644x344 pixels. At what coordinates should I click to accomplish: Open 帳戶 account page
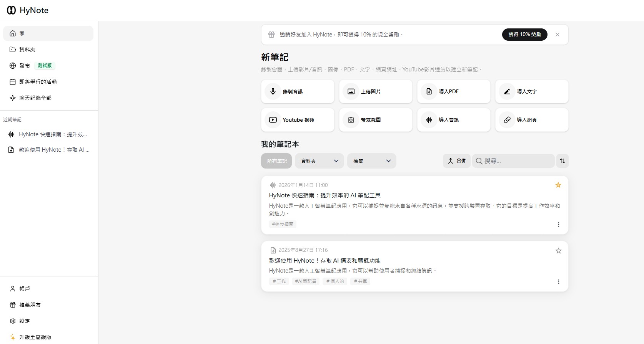[x=48, y=289]
